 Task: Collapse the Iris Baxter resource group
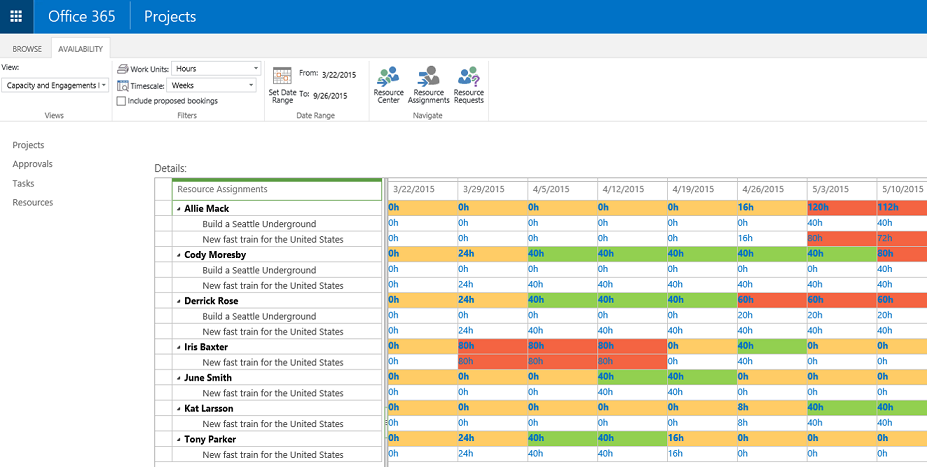pos(179,348)
